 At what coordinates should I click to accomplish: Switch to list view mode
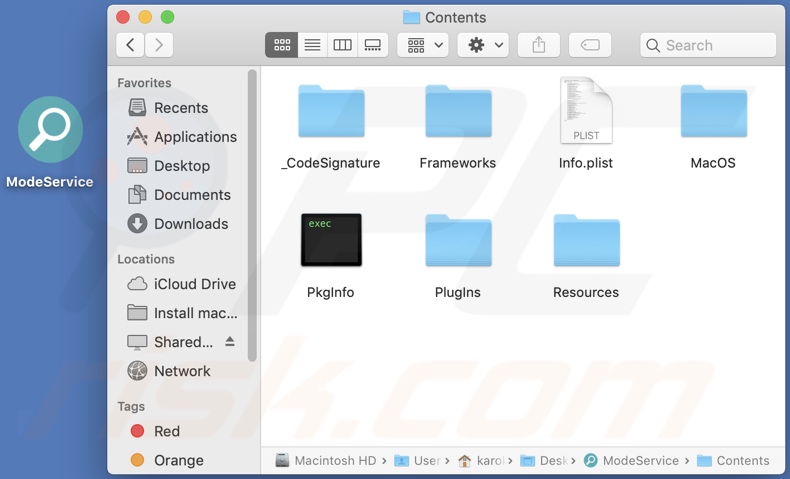tap(312, 45)
